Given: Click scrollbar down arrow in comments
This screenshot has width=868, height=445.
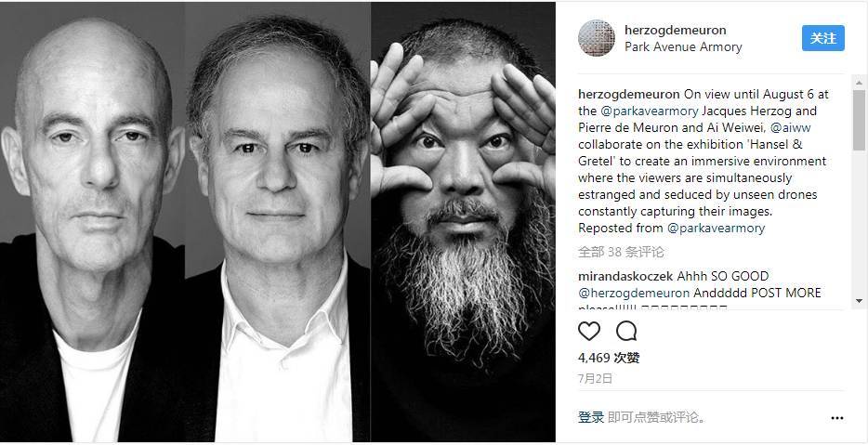Looking at the screenshot, I should [859, 301].
